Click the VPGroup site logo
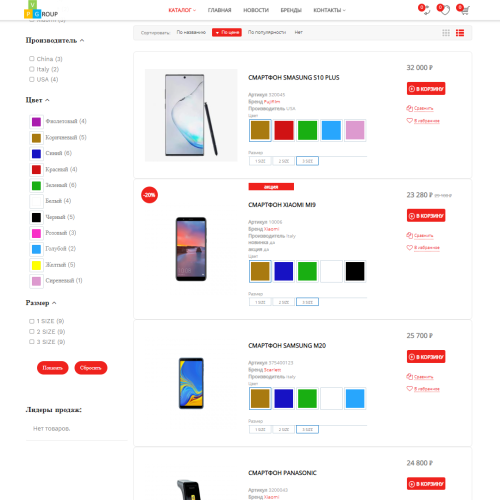500x500 pixels. point(41,10)
